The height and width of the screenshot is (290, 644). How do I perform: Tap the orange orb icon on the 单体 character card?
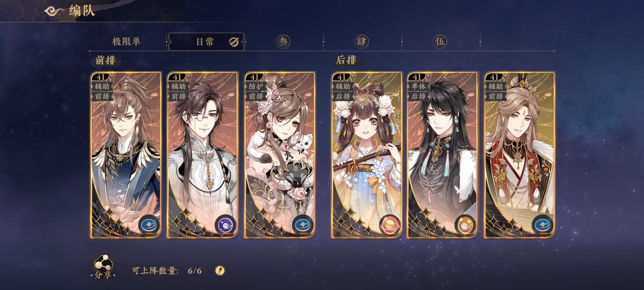coord(465,224)
